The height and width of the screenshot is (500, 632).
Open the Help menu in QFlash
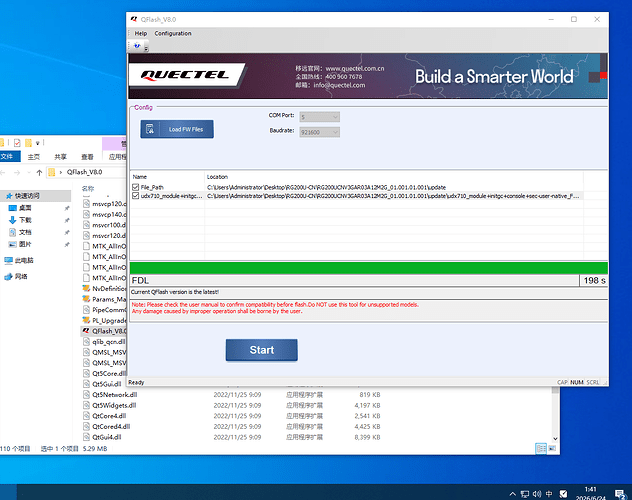click(141, 33)
